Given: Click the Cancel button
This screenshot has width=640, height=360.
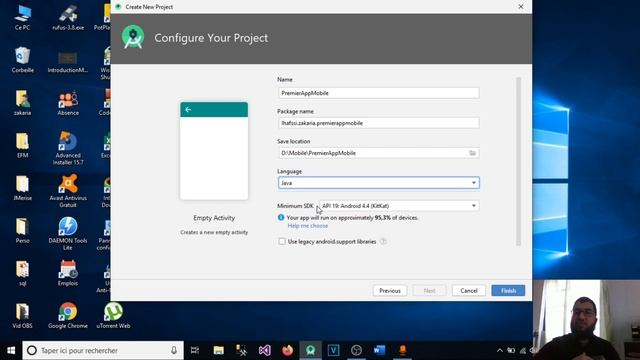Looking at the screenshot, I should point(469,291).
